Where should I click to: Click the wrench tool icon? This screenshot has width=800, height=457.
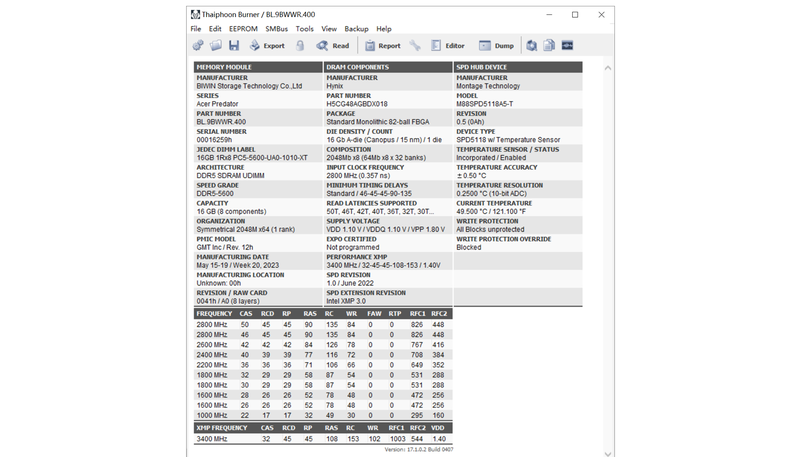(415, 45)
